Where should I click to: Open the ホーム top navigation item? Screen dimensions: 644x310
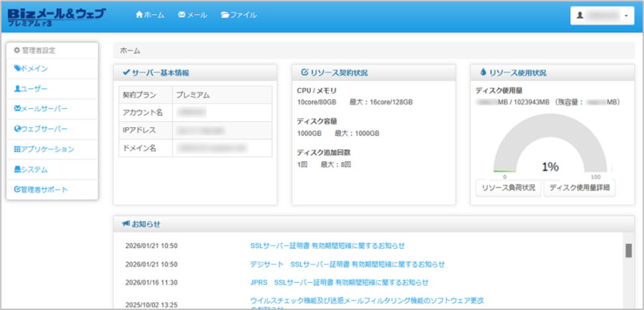tap(150, 15)
